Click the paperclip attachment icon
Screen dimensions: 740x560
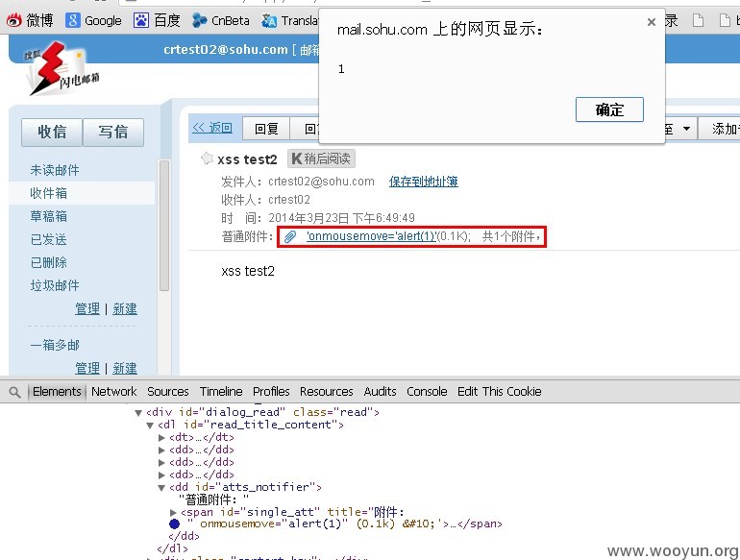point(290,236)
